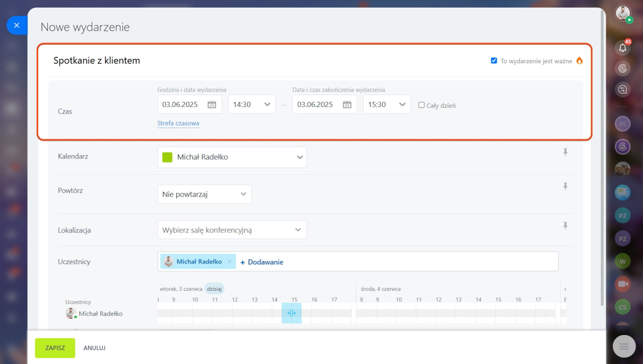Click the blue time slot marker in timeline
Image resolution: width=643 pixels, height=364 pixels.
coord(291,313)
